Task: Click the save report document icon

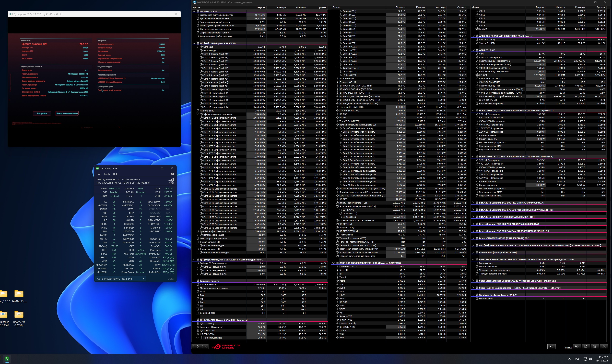Action: (586, 346)
